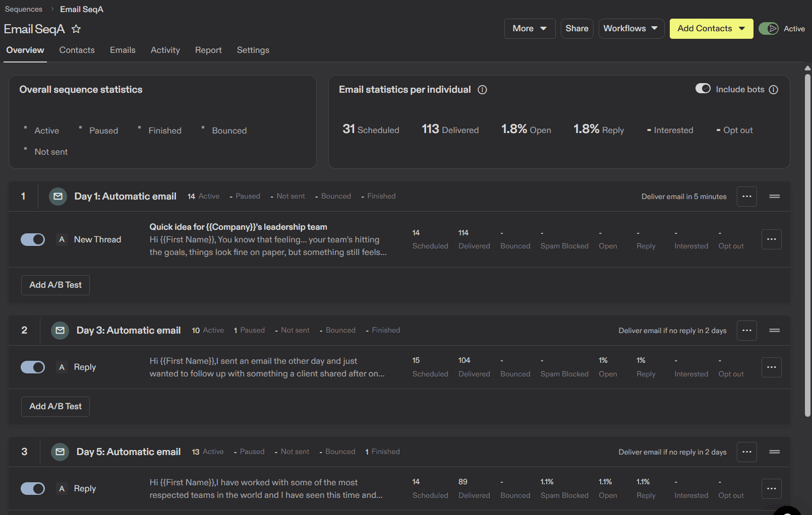The width and height of the screenshot is (812, 515).
Task: Grab the reorder handle on Day 5 step
Action: [x=775, y=452]
